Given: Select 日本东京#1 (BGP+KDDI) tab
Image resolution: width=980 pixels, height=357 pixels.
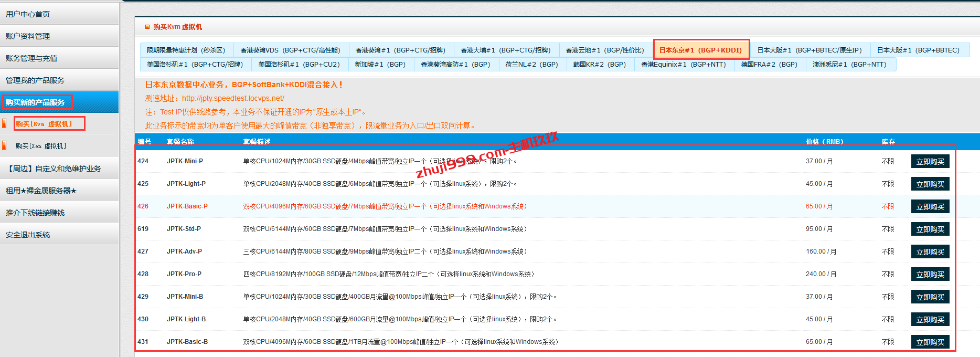Looking at the screenshot, I should [701, 50].
